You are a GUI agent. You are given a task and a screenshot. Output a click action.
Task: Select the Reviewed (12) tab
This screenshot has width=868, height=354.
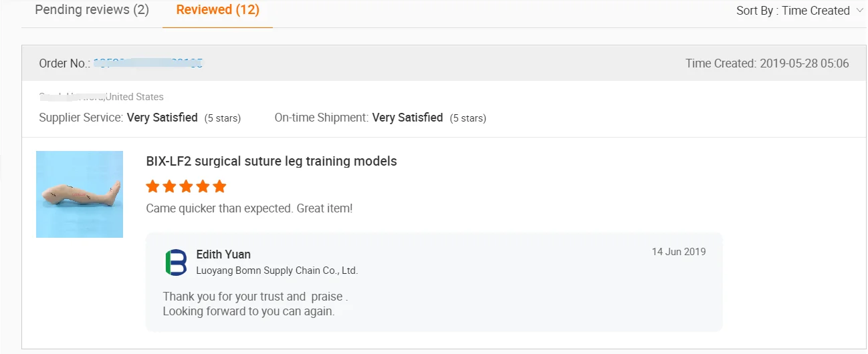(x=217, y=11)
